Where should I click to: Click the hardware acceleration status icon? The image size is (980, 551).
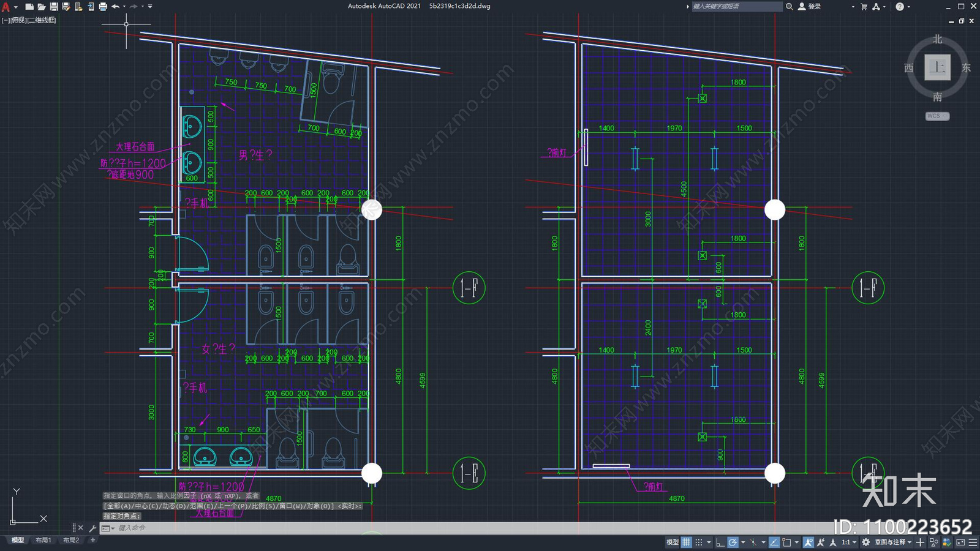[x=947, y=542]
